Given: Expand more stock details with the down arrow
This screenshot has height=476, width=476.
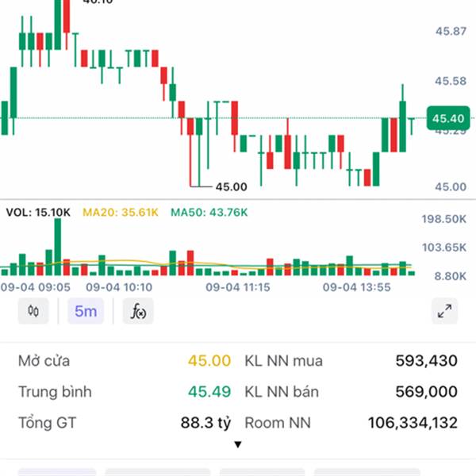Looking at the screenshot, I should click(238, 445).
